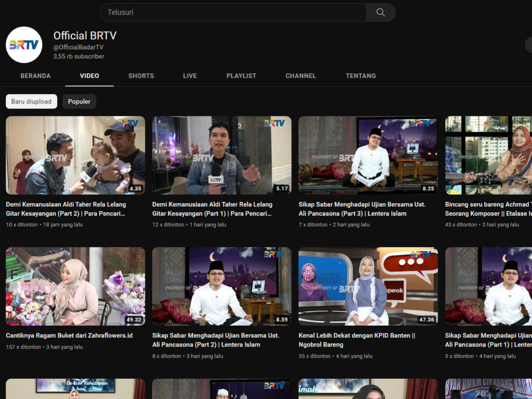Click the KPID Banten Ngobrol Bareng video title
The width and height of the screenshot is (532, 399).
click(364, 340)
